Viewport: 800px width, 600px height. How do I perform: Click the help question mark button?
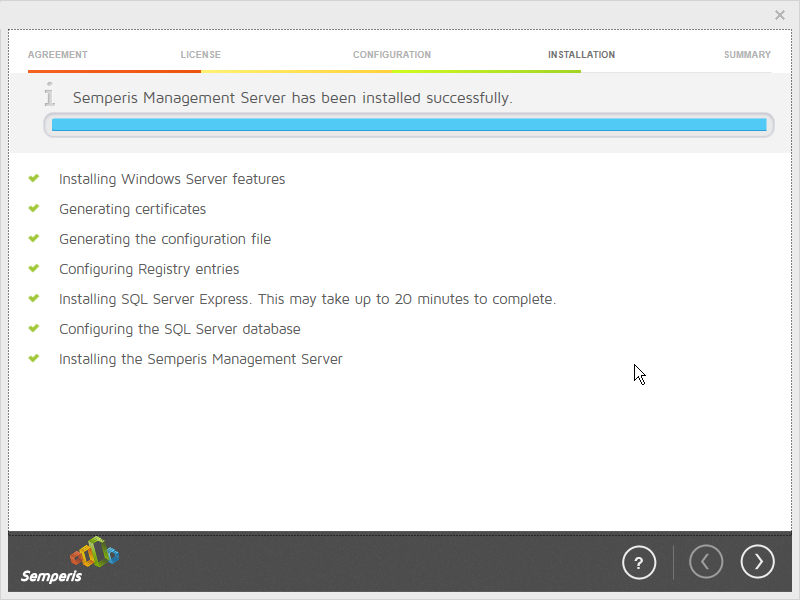tap(639, 562)
